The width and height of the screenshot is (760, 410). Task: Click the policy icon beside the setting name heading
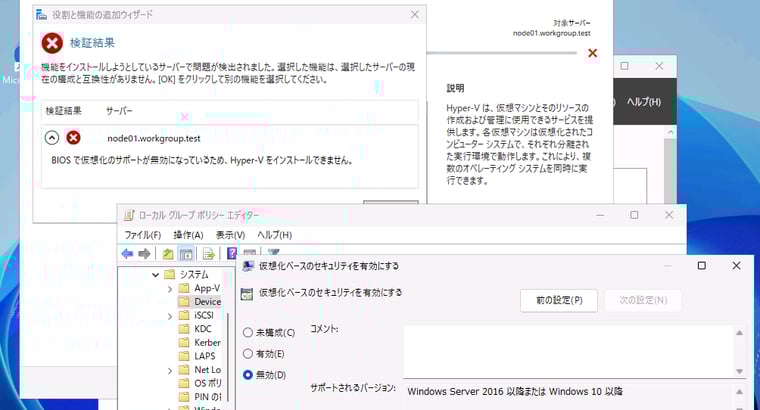click(x=247, y=293)
